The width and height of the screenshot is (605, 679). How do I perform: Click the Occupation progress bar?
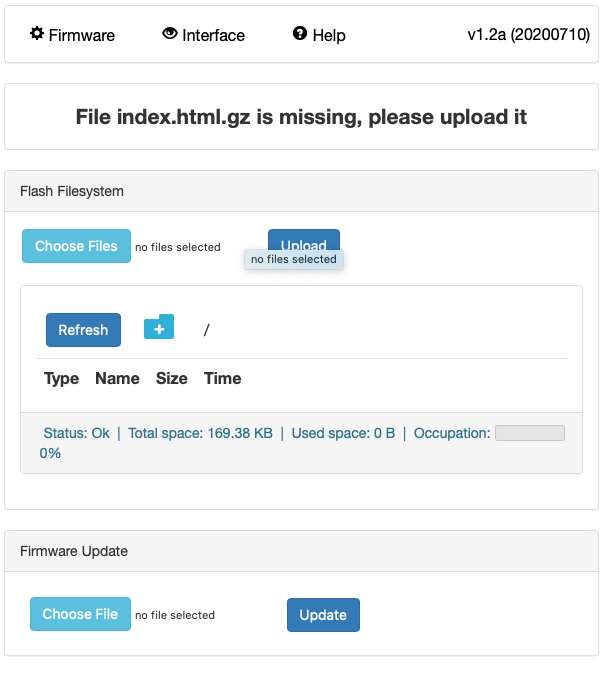click(x=530, y=433)
